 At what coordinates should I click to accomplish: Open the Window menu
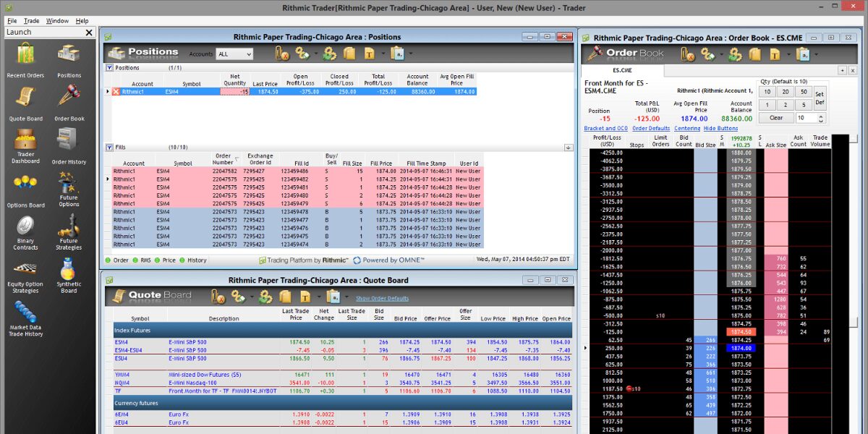tap(57, 21)
